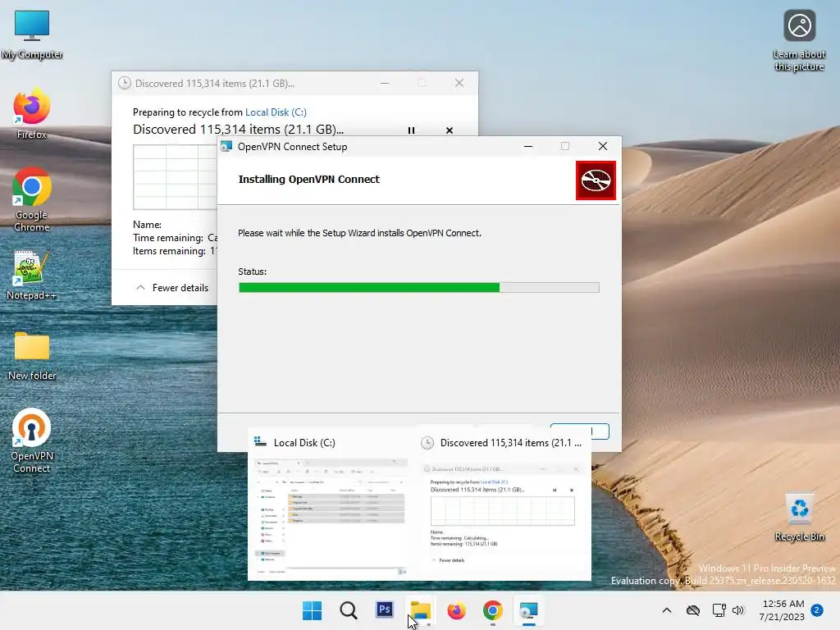Click Learn about this picture icon
This screenshot has height=630, width=840.
[x=799, y=41]
